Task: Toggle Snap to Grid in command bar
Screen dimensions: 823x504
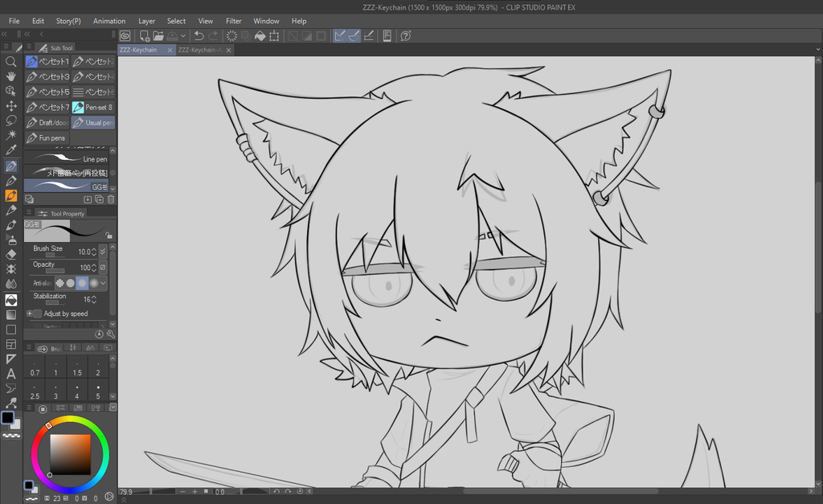Action: [x=368, y=35]
